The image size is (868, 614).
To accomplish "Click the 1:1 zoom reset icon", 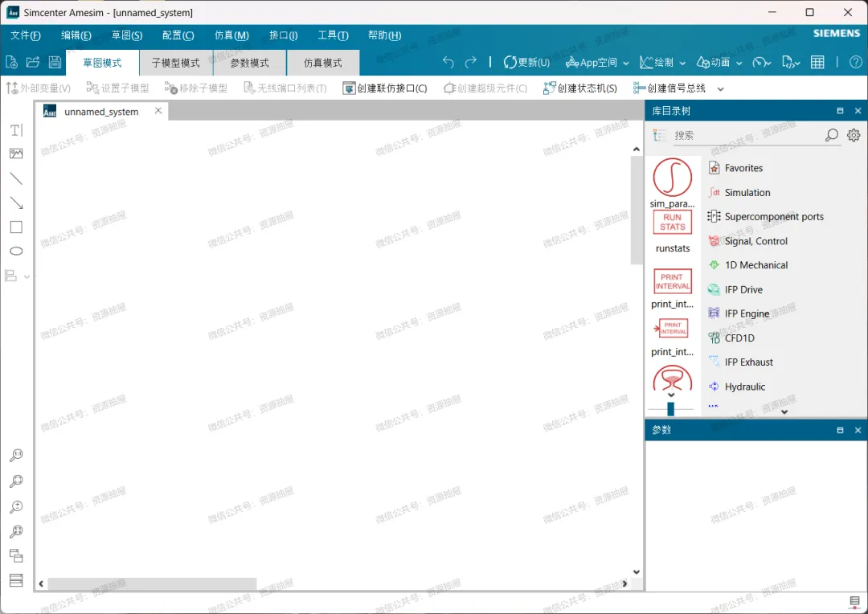I will tap(16, 456).
